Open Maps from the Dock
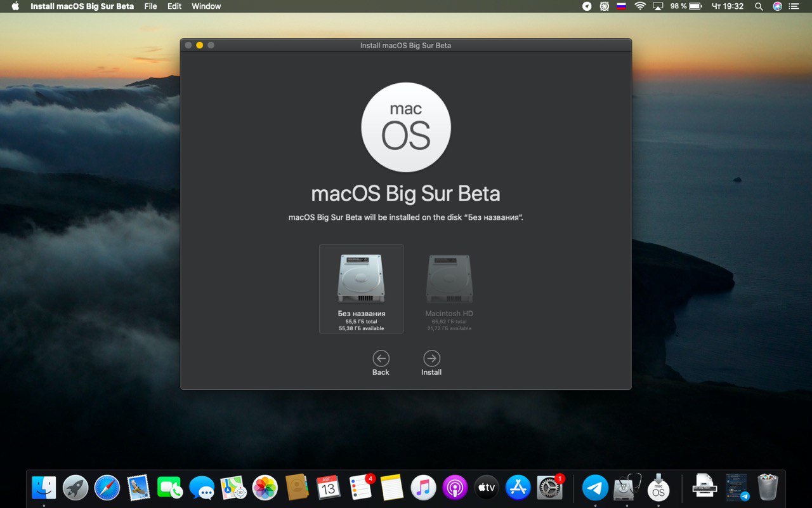812x508 pixels. coord(233,488)
